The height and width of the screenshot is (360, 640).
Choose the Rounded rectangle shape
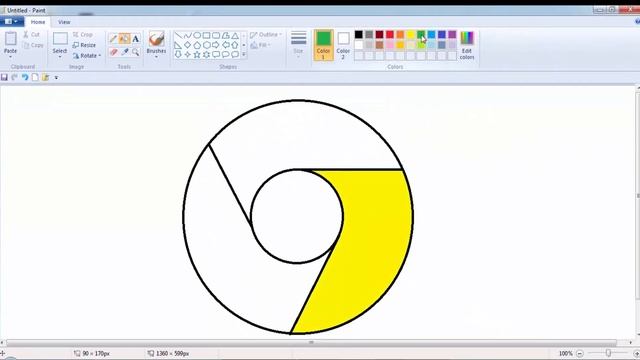216,36
